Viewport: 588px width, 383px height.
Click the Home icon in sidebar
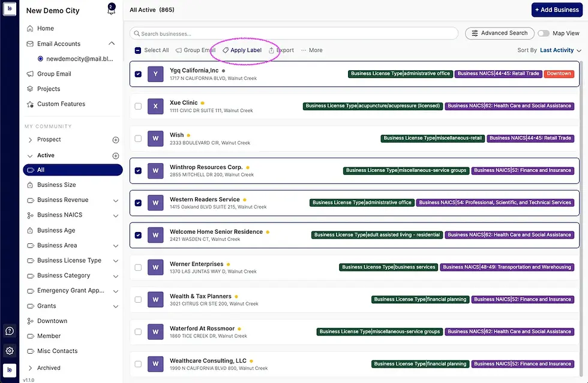click(x=30, y=29)
